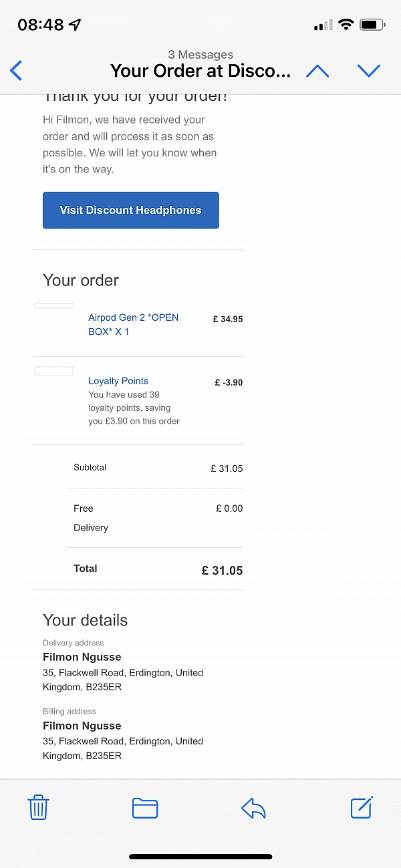401x868 pixels.
Task: Tap the location arrow beside the clock
Action: (x=75, y=25)
